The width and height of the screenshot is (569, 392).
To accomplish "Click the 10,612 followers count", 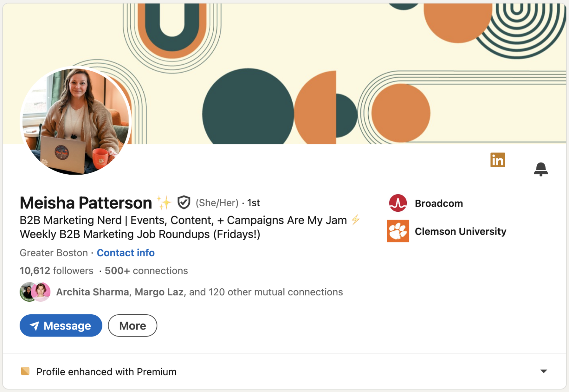I will pyautogui.click(x=56, y=271).
